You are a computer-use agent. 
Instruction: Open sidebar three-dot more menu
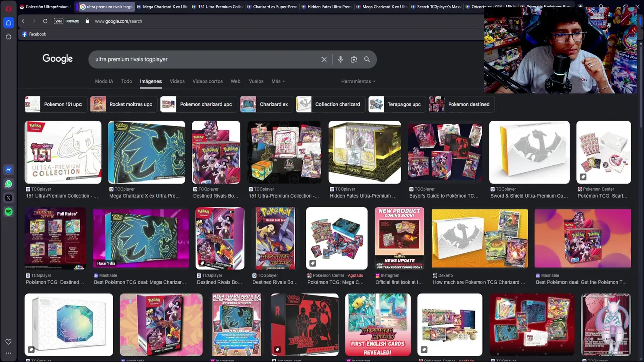click(x=8, y=353)
